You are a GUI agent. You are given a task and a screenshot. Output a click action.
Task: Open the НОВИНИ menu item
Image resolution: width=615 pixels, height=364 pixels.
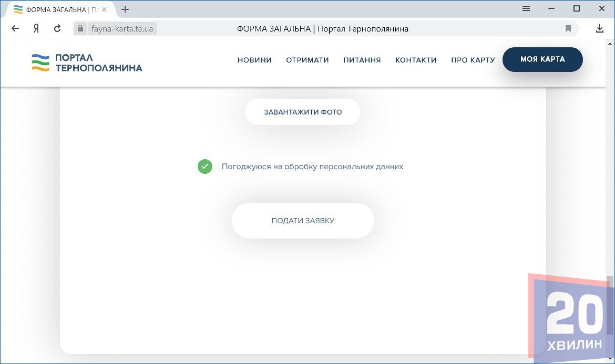[254, 60]
